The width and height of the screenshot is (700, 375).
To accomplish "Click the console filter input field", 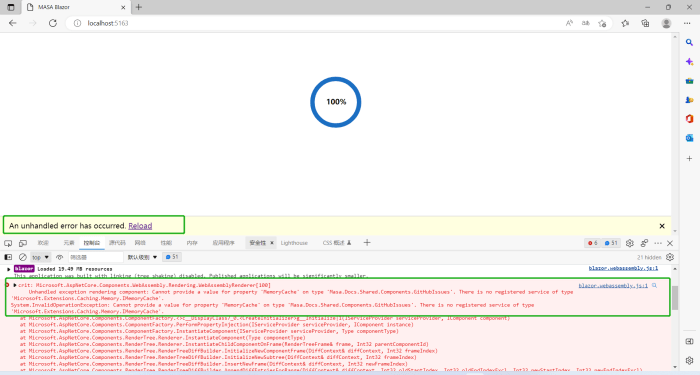I will click(96, 257).
